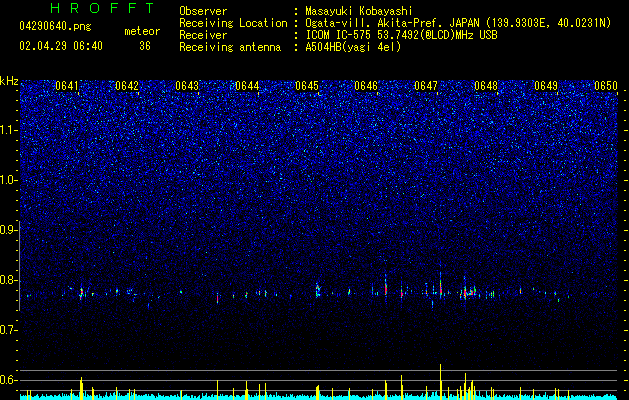Click the 1.1 kHz axis label
Image resolution: width=629 pixels, height=400 pixels.
tap(9, 130)
